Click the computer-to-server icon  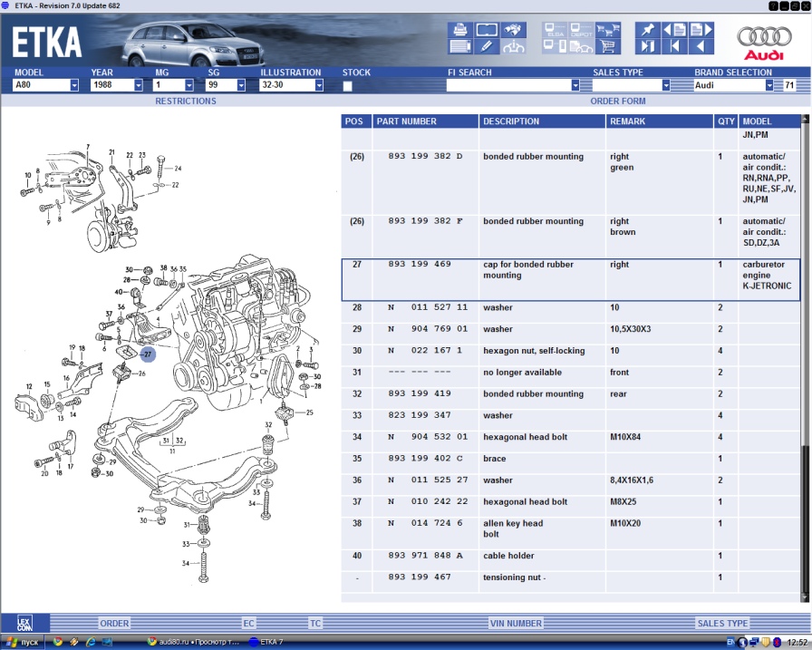click(556, 46)
